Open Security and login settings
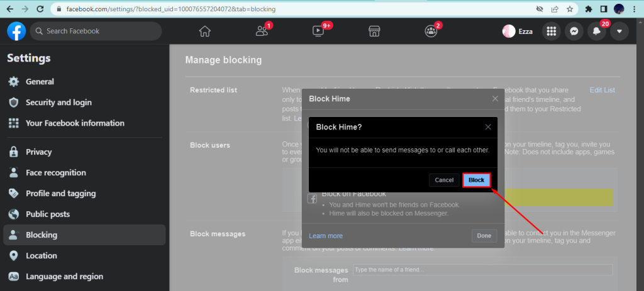 pyautogui.click(x=84, y=102)
